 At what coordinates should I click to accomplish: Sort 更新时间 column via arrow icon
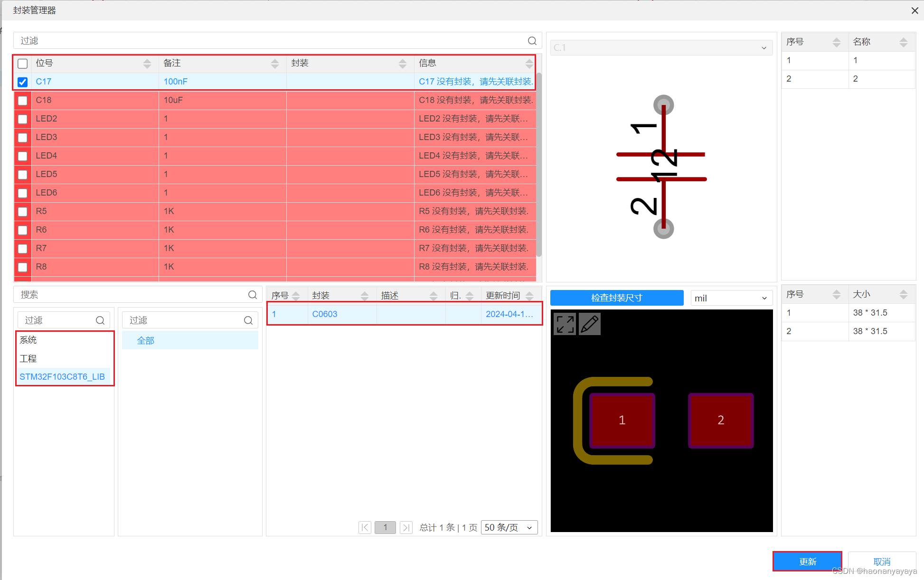(x=529, y=296)
